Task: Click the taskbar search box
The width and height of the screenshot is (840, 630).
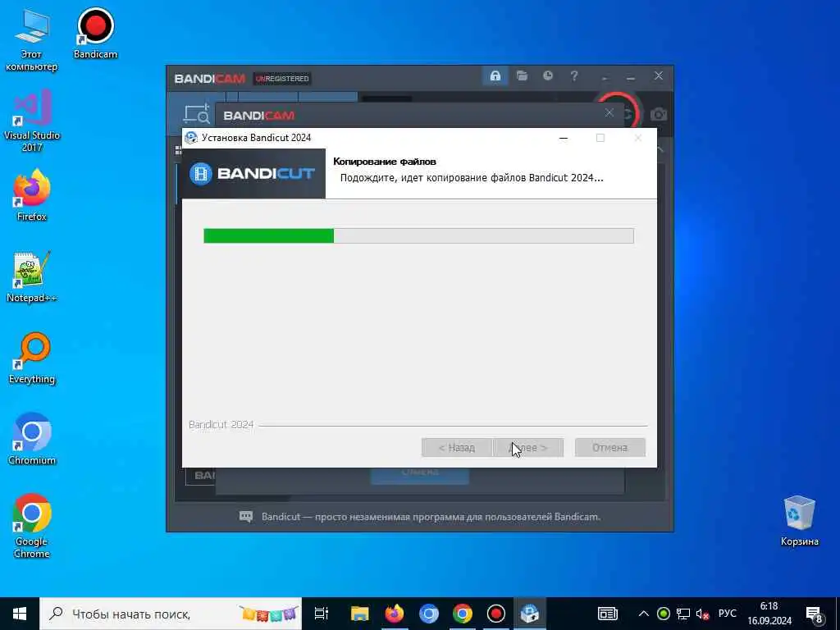Action: tap(171, 614)
